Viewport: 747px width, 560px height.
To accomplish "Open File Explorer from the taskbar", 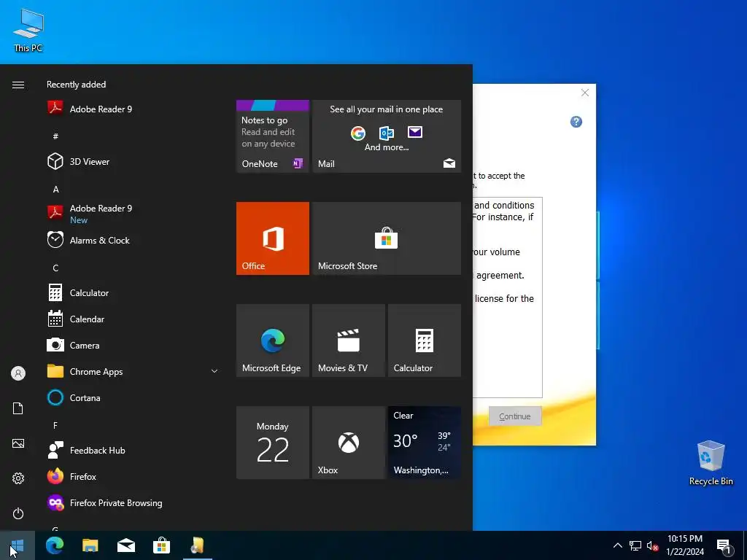I will click(90, 545).
